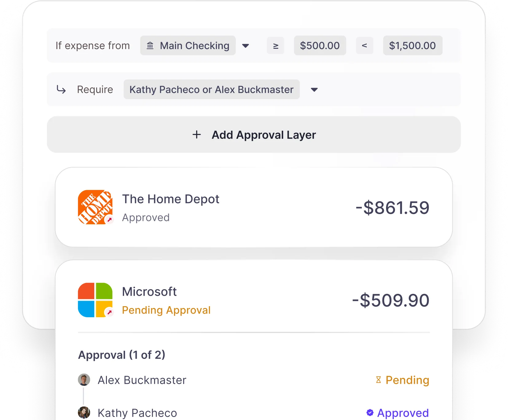Image resolution: width=508 pixels, height=420 pixels.
Task: Click the Pending Approval status on Microsoft
Action: coord(166,310)
